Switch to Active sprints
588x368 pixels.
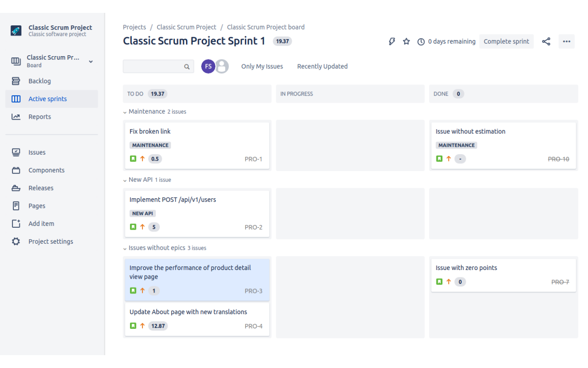click(47, 98)
